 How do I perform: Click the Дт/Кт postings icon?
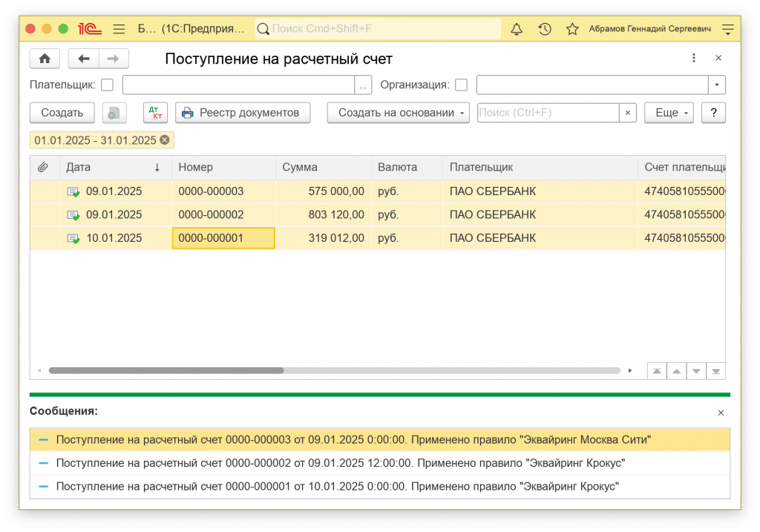(155, 113)
